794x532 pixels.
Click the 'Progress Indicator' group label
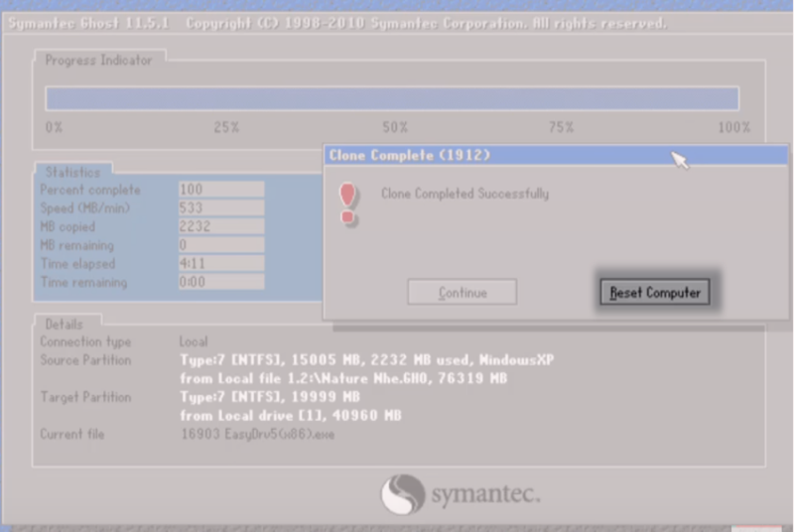coord(98,61)
